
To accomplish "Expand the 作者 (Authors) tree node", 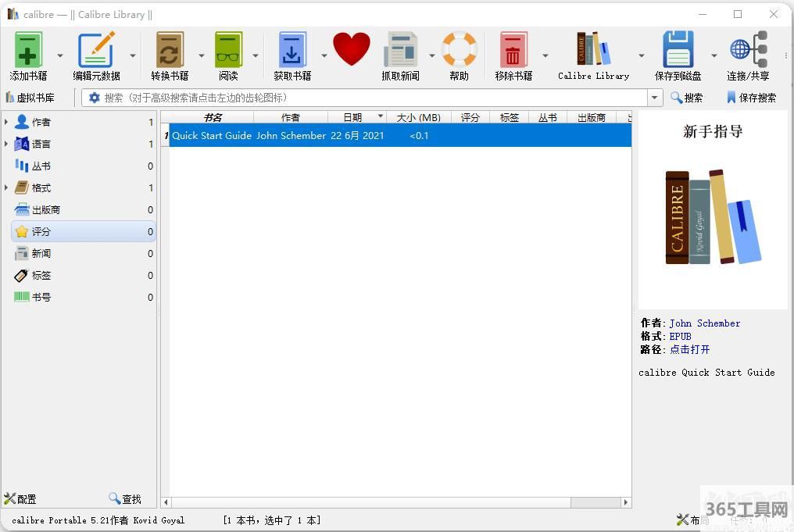I will tap(6, 122).
